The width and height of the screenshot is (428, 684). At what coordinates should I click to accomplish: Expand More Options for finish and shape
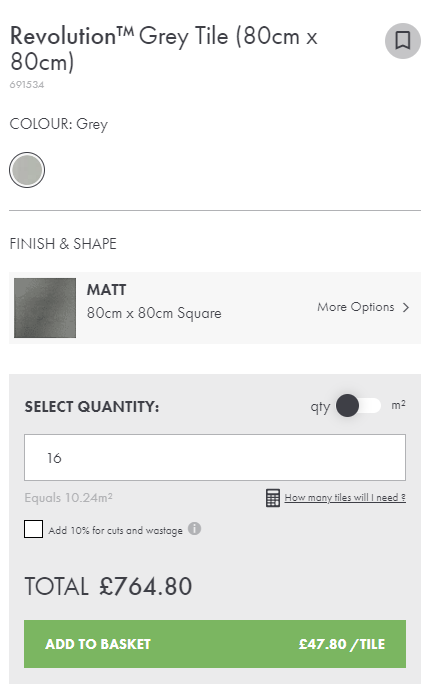(x=363, y=307)
